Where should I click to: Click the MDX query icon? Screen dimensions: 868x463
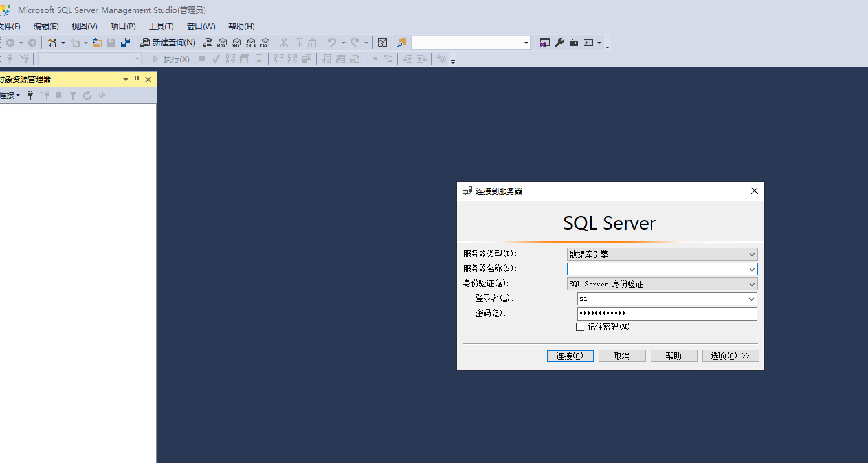click(222, 43)
